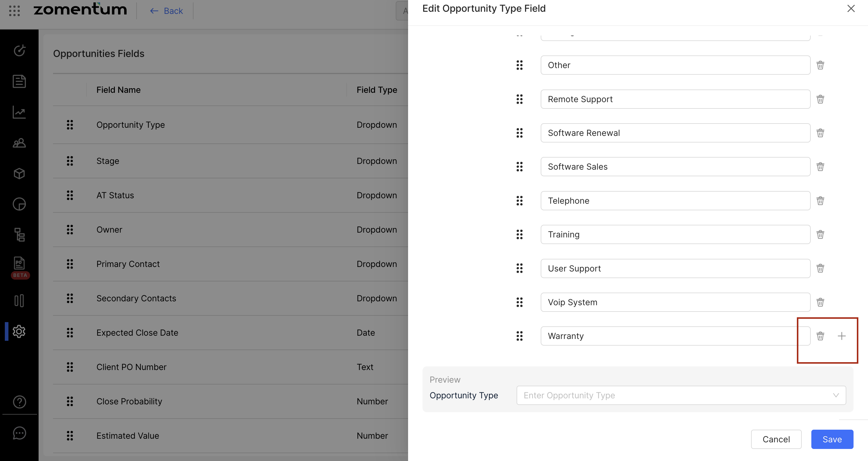Image resolution: width=868 pixels, height=461 pixels.
Task: Open the purchase orders BETA icon
Action: pyautogui.click(x=19, y=264)
